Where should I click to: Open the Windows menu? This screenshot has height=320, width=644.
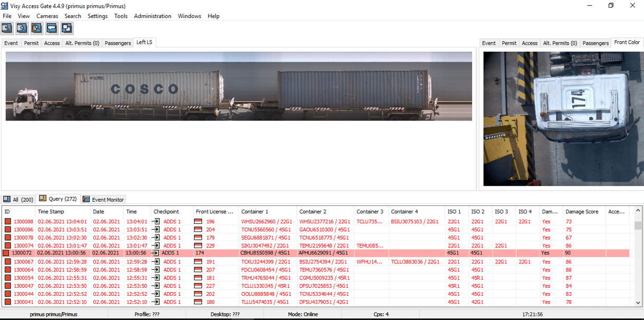click(x=189, y=16)
